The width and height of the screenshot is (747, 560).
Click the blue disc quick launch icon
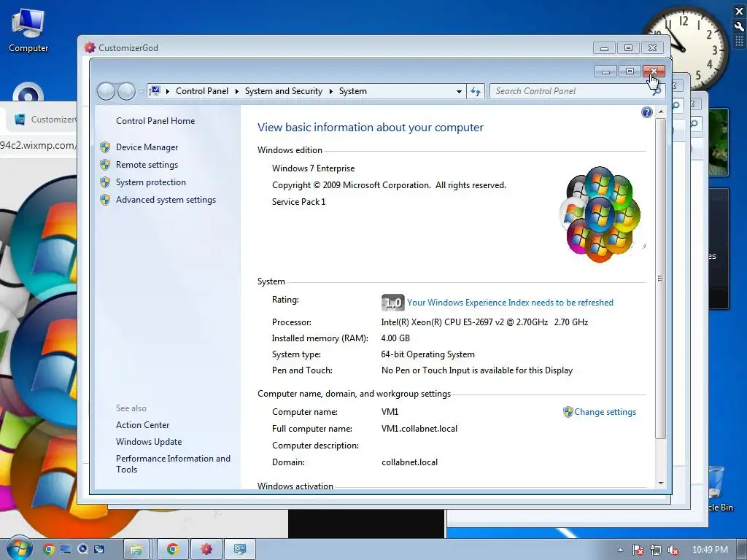82,550
